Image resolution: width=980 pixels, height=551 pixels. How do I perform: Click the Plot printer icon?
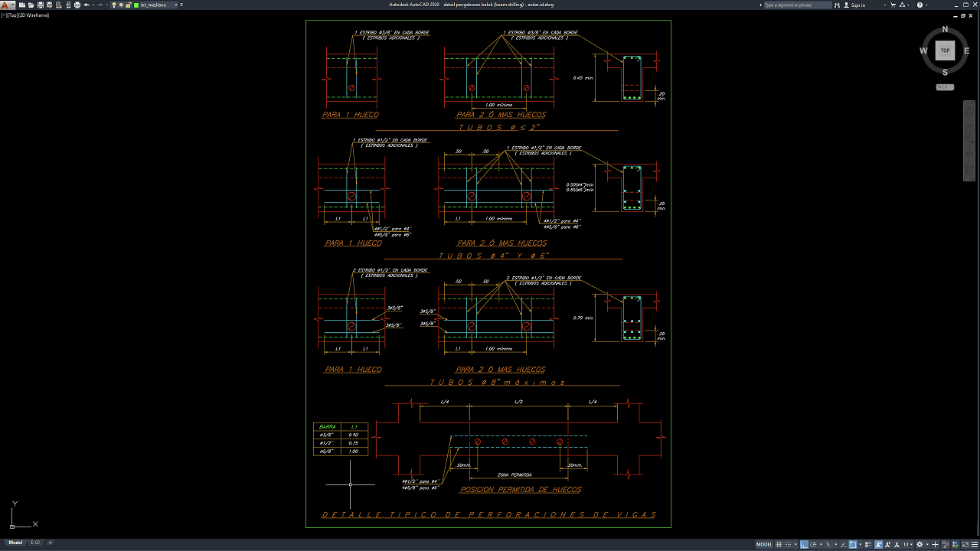click(x=77, y=5)
